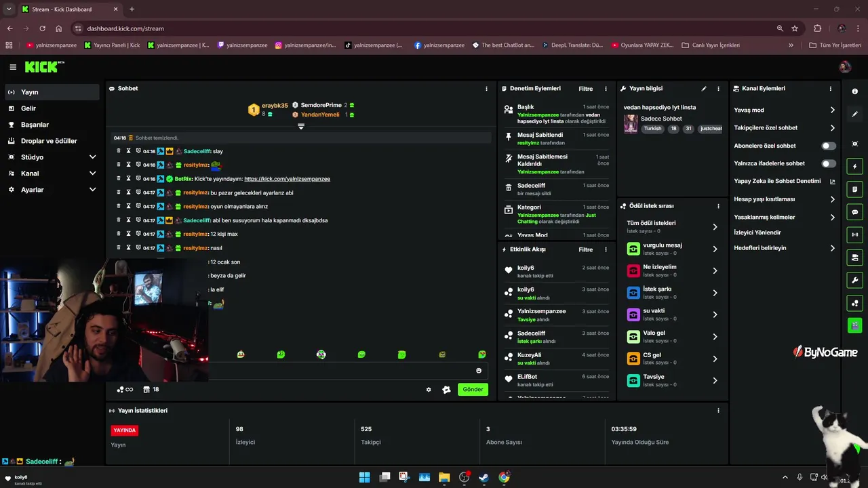Image resolution: width=868 pixels, height=488 pixels.
Task: Click İzleyici Yönlendir in Kanal Eylemleri
Action: (757, 232)
